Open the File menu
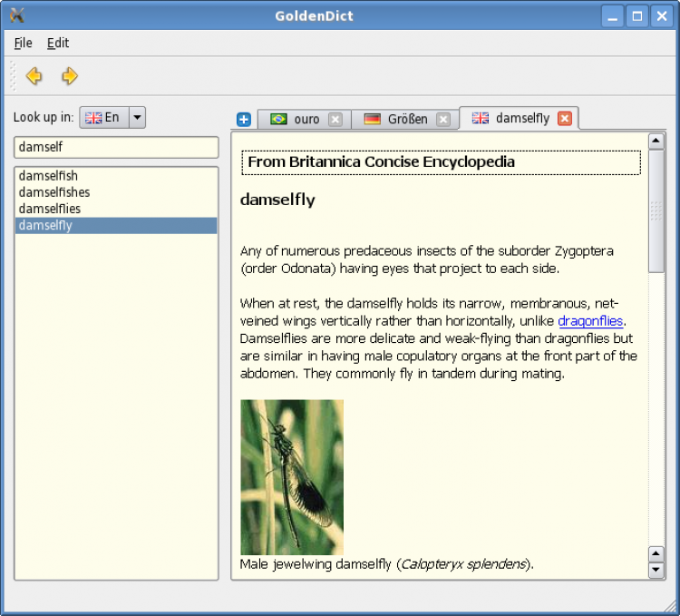Image resolution: width=680 pixels, height=616 pixels. (23, 43)
